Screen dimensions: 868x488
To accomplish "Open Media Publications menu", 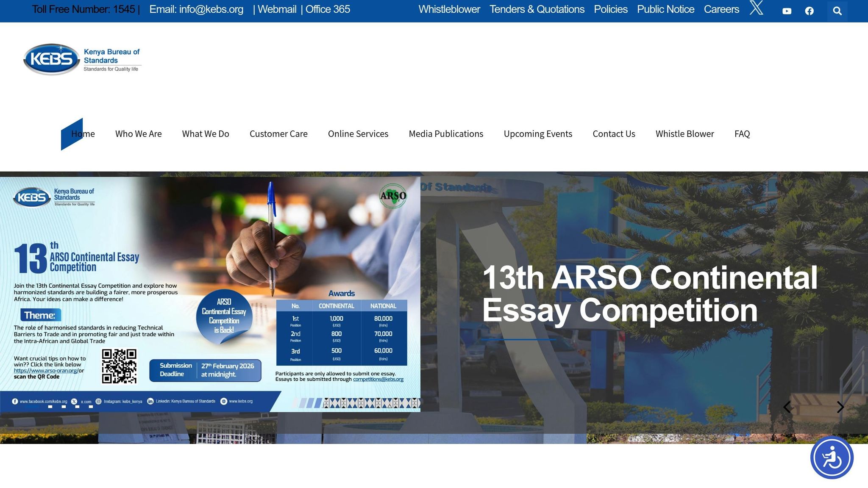I will point(446,134).
